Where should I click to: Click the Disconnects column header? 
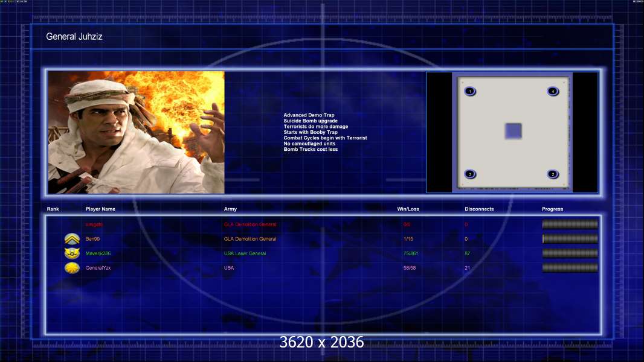coord(479,209)
